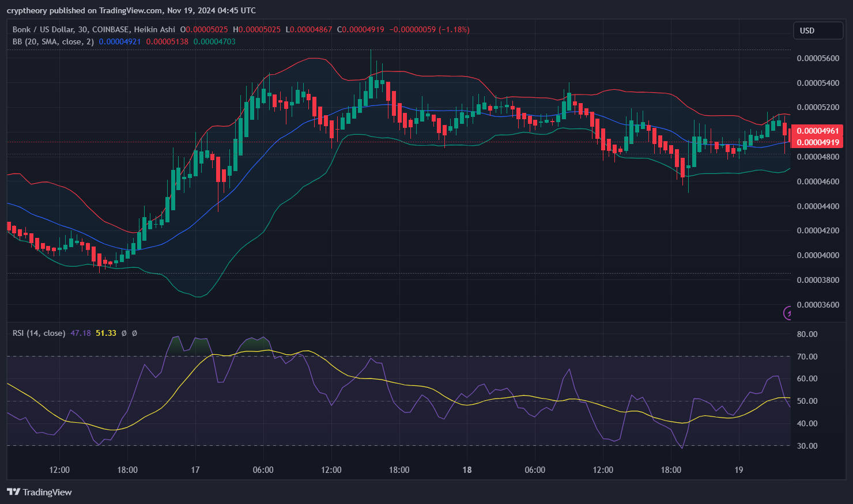Click the 0.00005600 price axis label
Viewport: 853px width, 504px height.
click(x=818, y=58)
